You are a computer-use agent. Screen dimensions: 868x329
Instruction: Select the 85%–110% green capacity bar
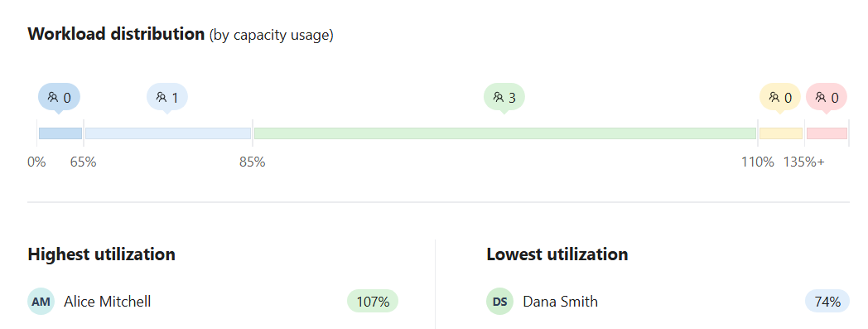click(505, 133)
